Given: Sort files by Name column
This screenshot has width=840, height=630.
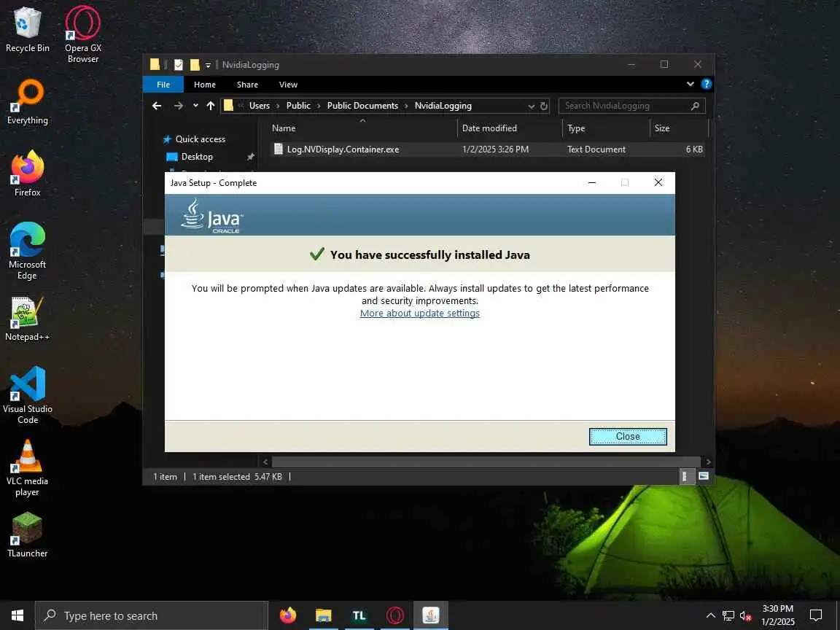Looking at the screenshot, I should pos(362,128).
